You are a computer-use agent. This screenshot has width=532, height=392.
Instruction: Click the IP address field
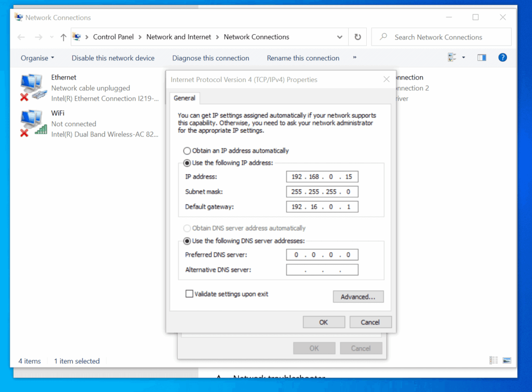pos(322,177)
